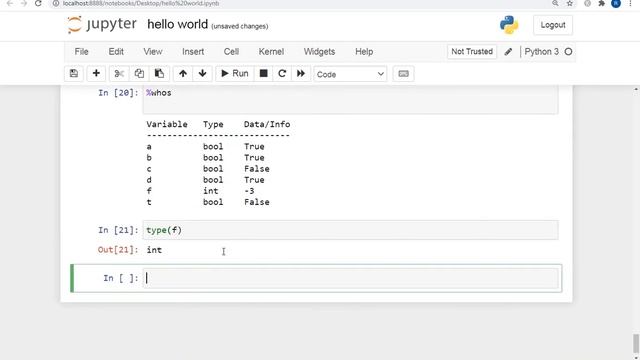
Task: Select the %whos code cell
Action: tap(351, 99)
